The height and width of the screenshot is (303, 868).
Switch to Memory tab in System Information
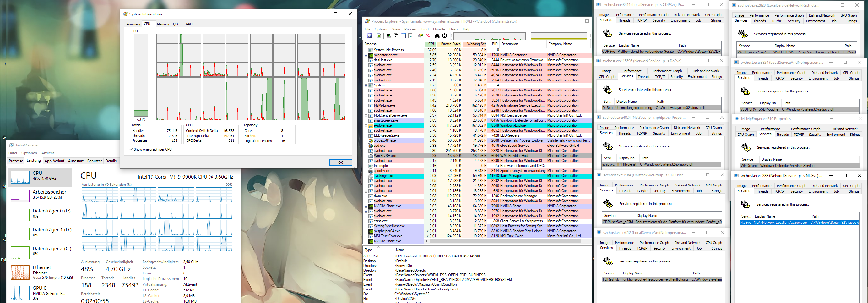[x=163, y=24]
